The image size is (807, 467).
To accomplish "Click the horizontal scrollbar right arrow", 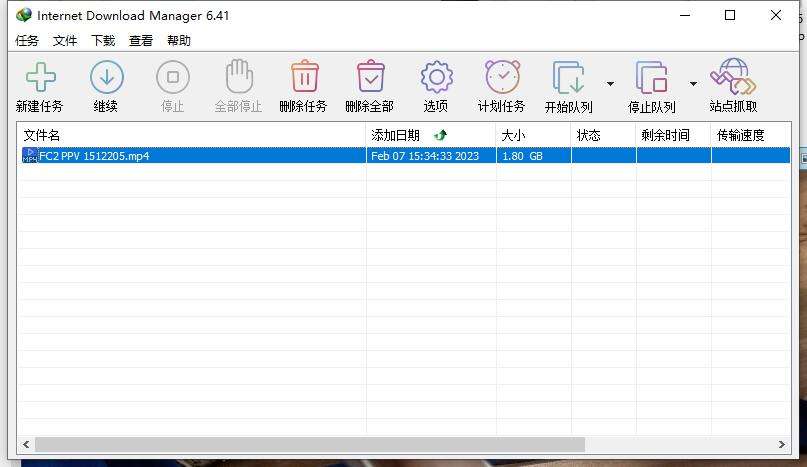I will [782, 444].
